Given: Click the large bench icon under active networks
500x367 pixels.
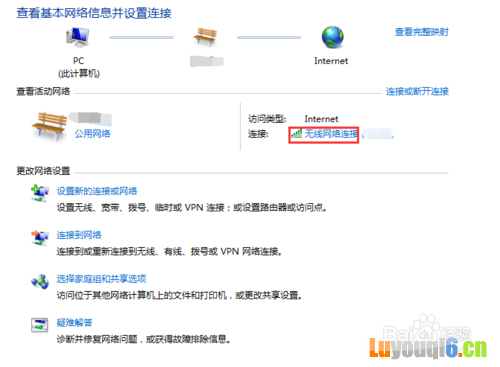Looking at the screenshot, I should coord(49,126).
